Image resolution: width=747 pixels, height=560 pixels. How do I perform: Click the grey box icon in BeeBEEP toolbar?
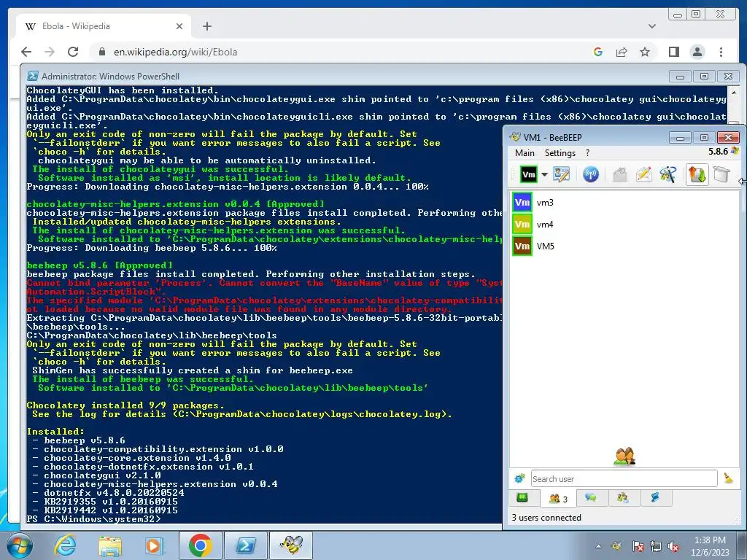click(x=721, y=175)
